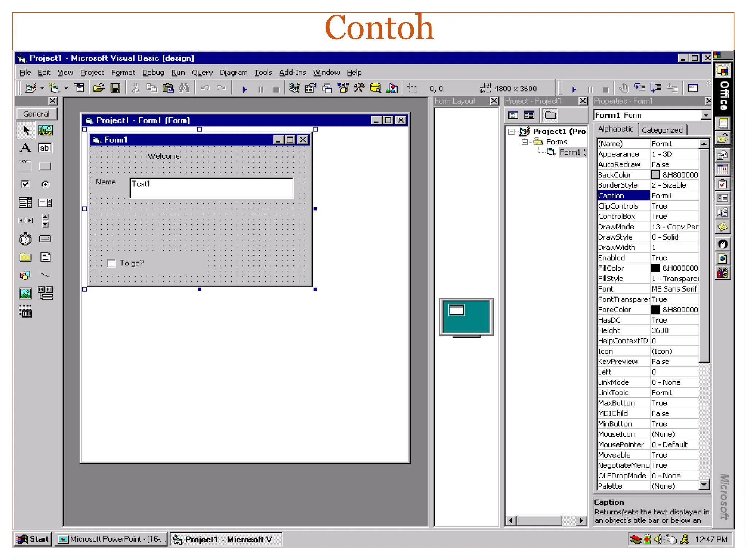The image size is (747, 560).
Task: Select the CommandButton tool in toolbox
Action: point(45,166)
